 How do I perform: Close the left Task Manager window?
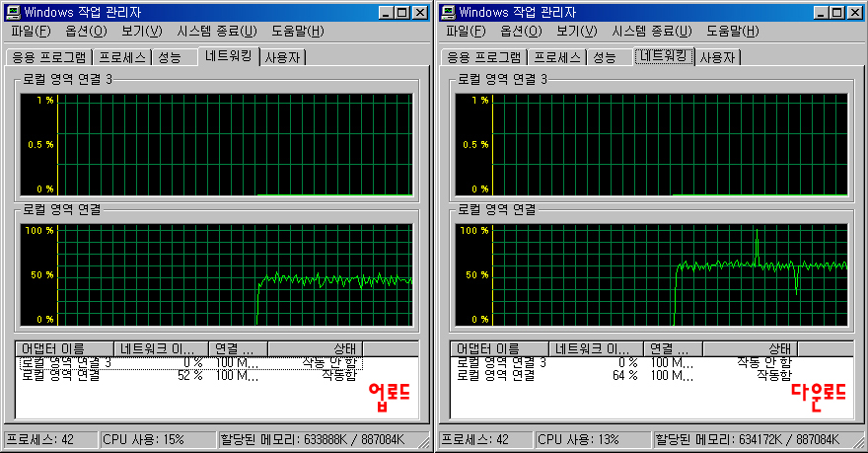pyautogui.click(x=420, y=12)
